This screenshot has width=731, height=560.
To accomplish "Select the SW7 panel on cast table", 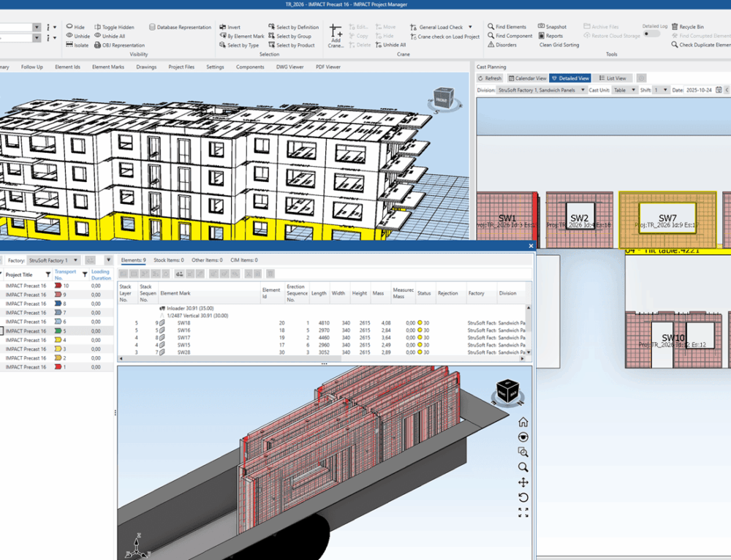I will (667, 220).
